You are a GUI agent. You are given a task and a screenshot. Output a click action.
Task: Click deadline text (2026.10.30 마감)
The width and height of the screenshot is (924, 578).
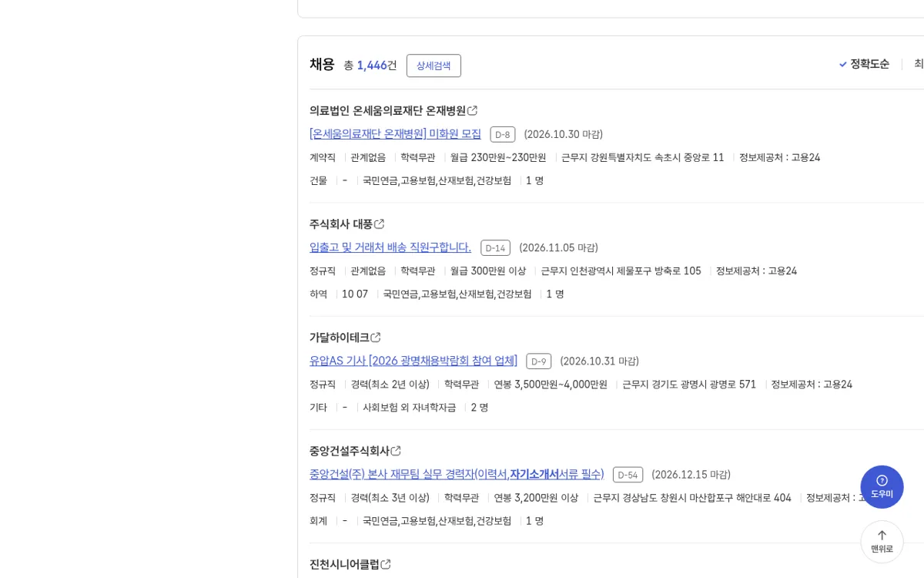pos(564,134)
